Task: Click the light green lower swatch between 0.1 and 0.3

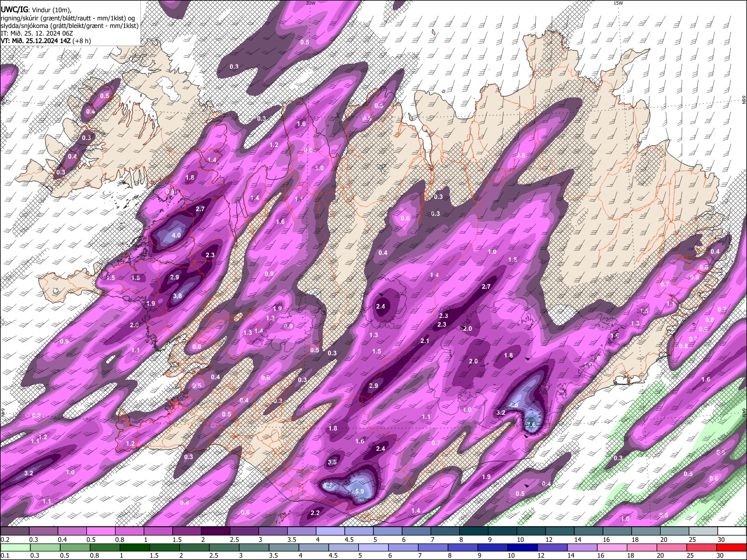Action: [x=15, y=547]
